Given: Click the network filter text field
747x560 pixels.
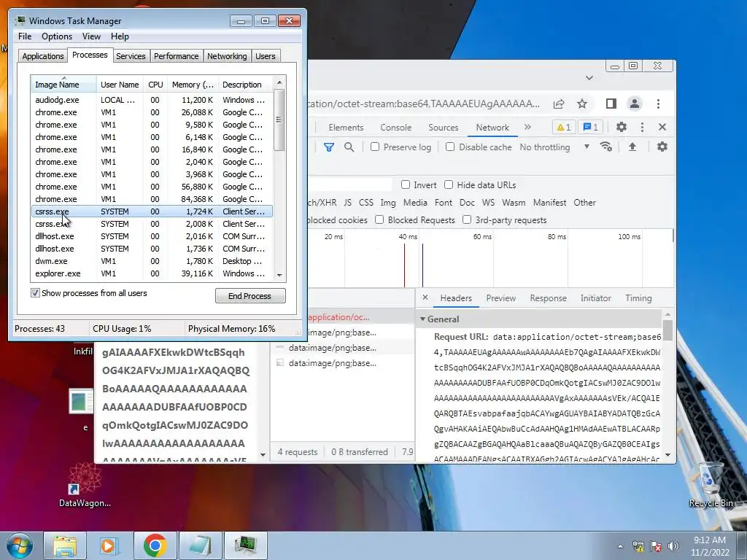Looking at the screenshot, I should click(x=350, y=184).
